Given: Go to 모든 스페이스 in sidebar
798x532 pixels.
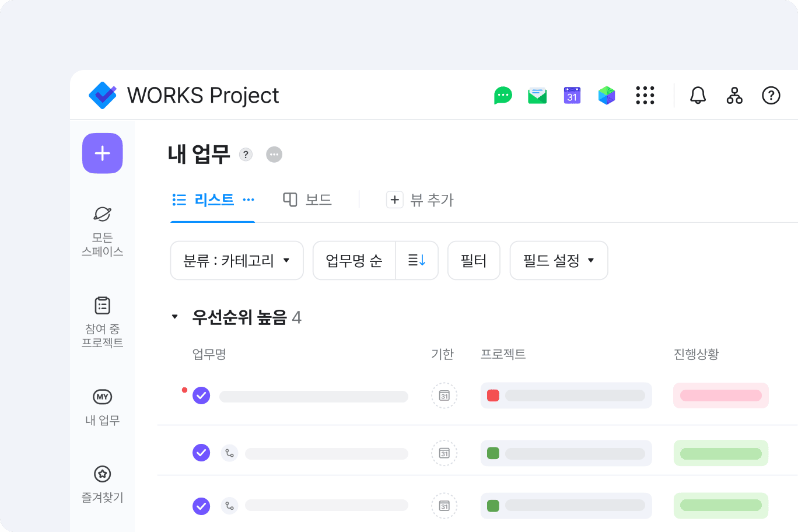Looking at the screenshot, I should [103, 231].
